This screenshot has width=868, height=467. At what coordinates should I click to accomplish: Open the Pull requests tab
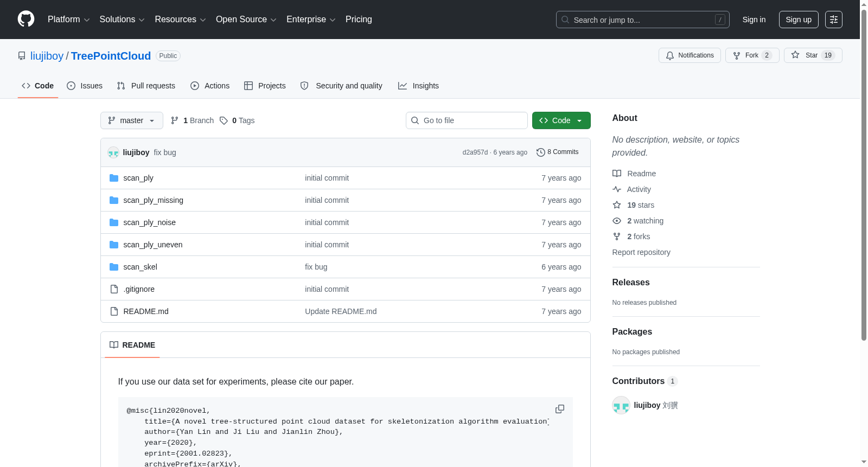(x=146, y=86)
